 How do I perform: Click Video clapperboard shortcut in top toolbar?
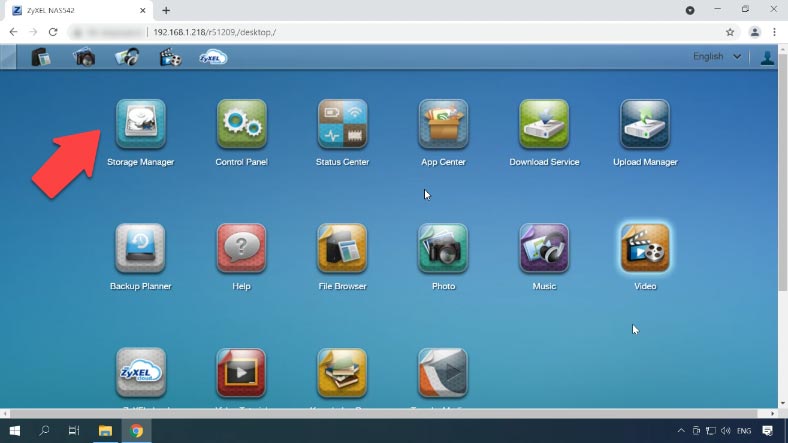(170, 57)
